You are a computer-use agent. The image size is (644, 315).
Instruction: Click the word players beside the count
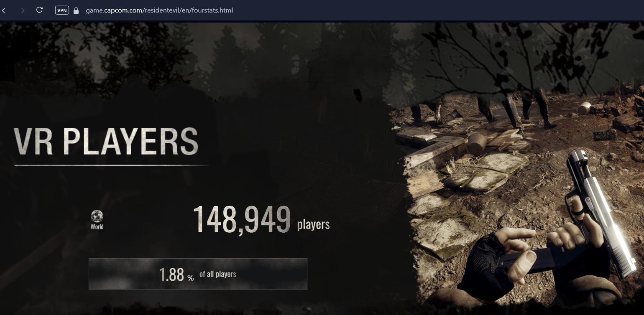(313, 224)
